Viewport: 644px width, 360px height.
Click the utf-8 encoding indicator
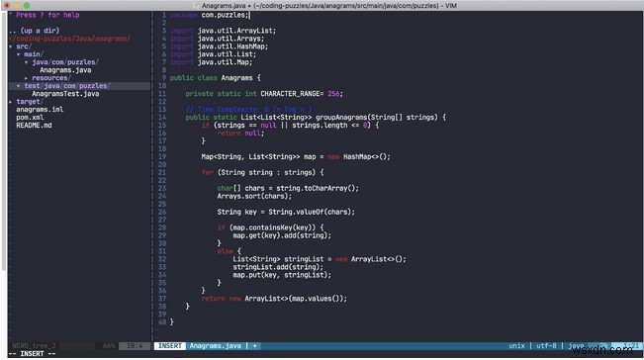(546, 346)
